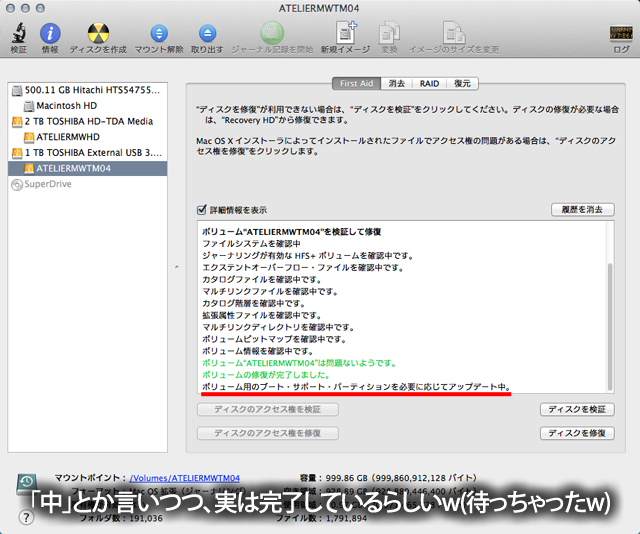The width and height of the screenshot is (640, 534).
Task: Click the log area vertical scrollbar
Action: [610, 327]
